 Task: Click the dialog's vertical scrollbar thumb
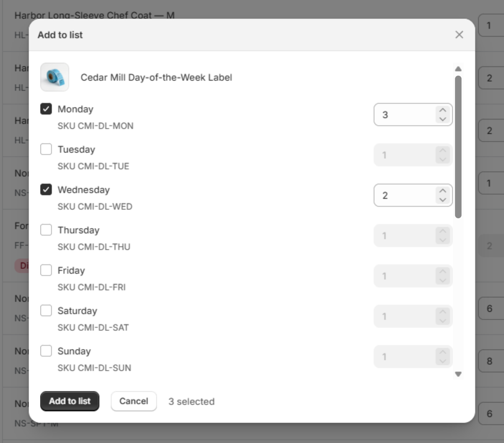point(458,147)
